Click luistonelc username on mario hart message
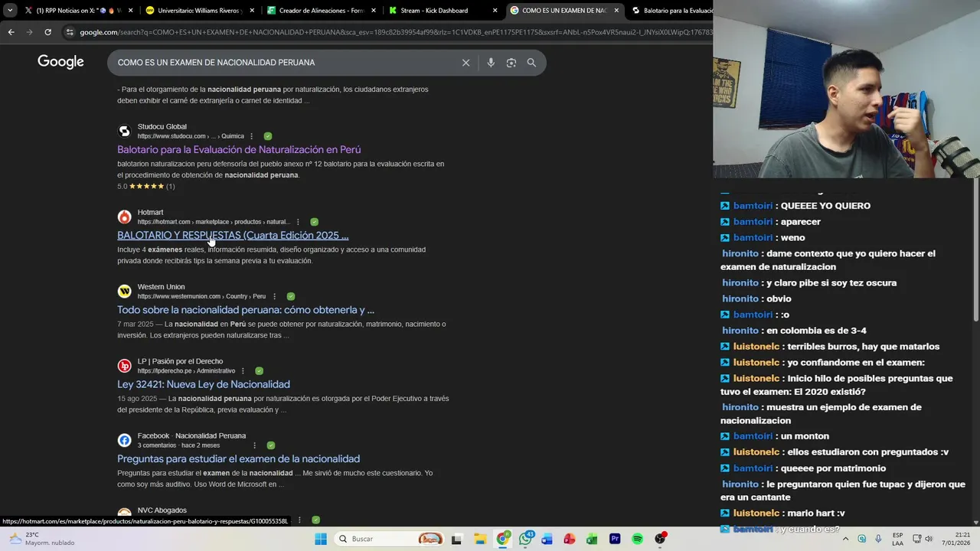980x551 pixels. click(756, 514)
